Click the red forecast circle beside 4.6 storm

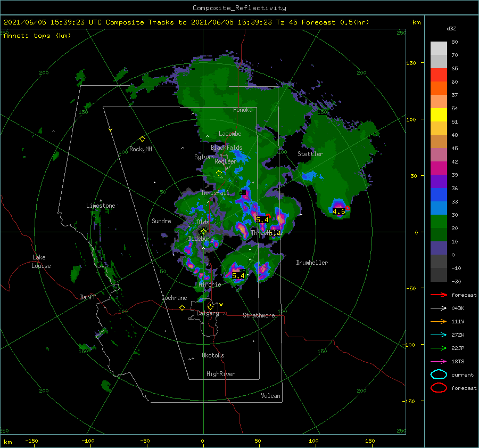click(348, 208)
